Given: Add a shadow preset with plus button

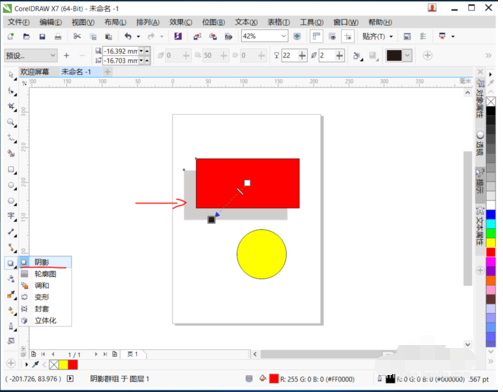Looking at the screenshot, I should pyautogui.click(x=67, y=55).
